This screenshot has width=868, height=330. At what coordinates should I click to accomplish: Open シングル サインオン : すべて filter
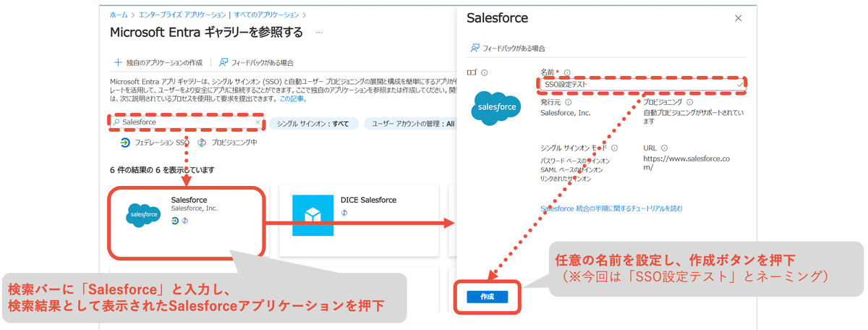coord(312,124)
